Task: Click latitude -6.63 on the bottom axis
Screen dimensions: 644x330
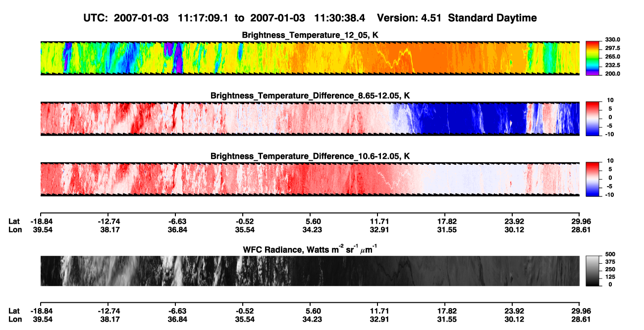Action: click(x=176, y=311)
